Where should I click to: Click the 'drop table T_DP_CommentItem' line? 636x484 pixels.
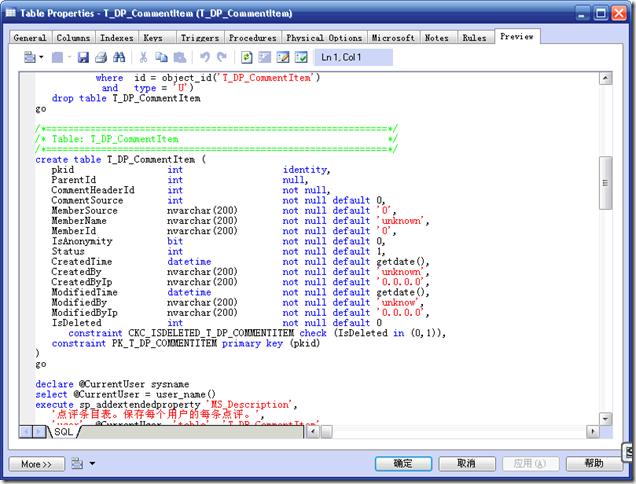click(x=126, y=98)
